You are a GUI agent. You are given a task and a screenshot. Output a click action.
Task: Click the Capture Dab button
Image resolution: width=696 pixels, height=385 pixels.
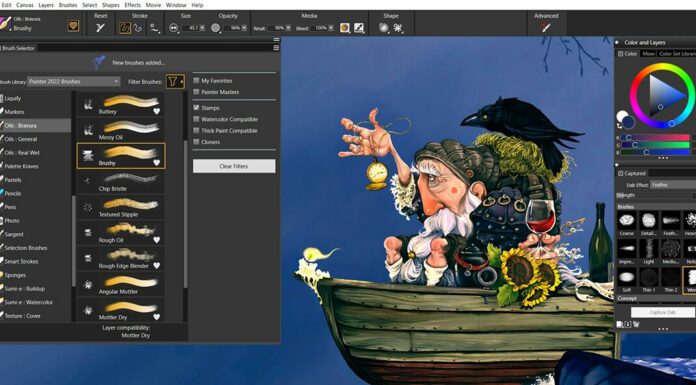click(662, 313)
